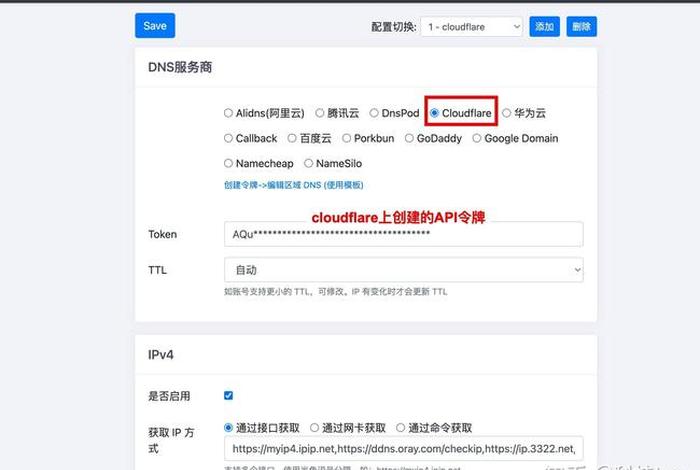Open the 配置切换 dropdown showing 1 - cloudflare
Screen dimensions: 700x470
click(471, 27)
